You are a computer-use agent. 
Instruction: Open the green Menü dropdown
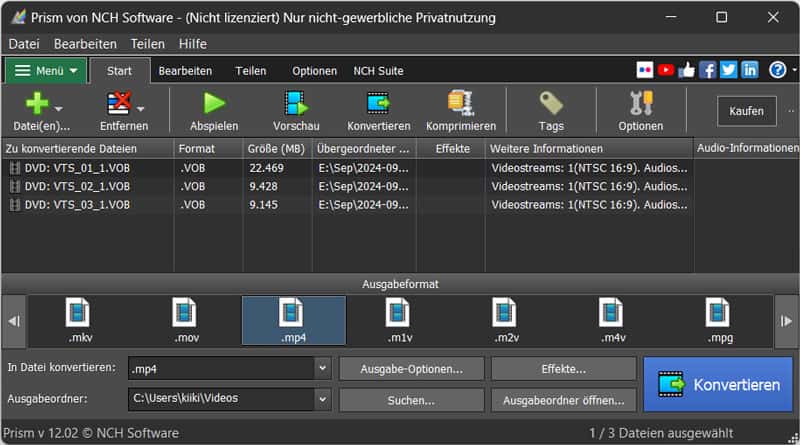[45, 70]
